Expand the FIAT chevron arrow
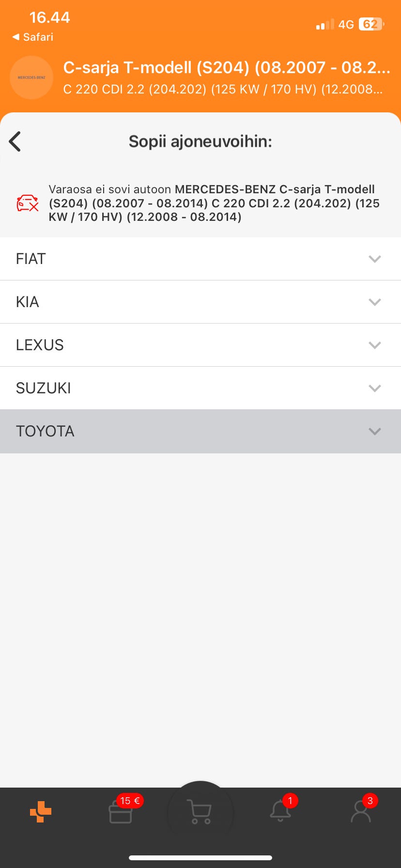401x868 pixels. coord(374,259)
